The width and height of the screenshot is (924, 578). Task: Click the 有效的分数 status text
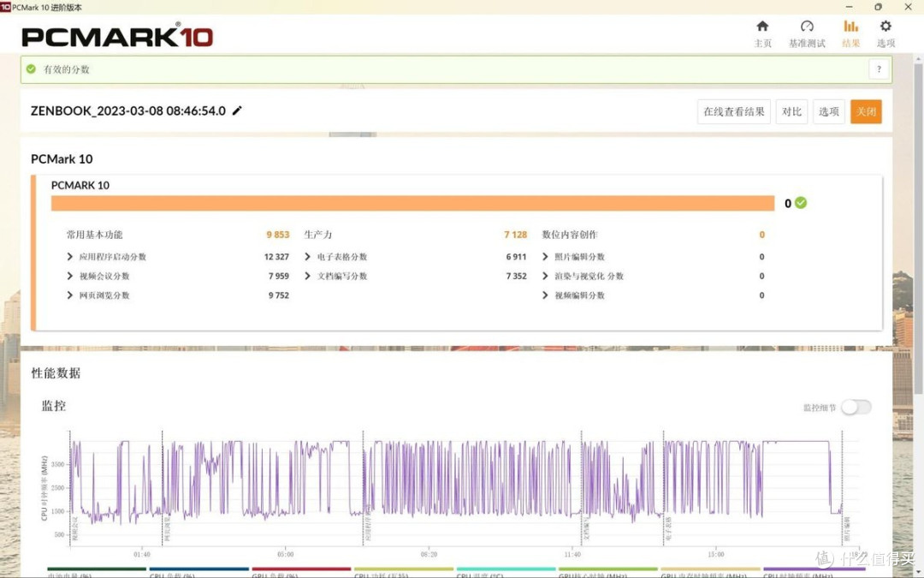(x=67, y=69)
